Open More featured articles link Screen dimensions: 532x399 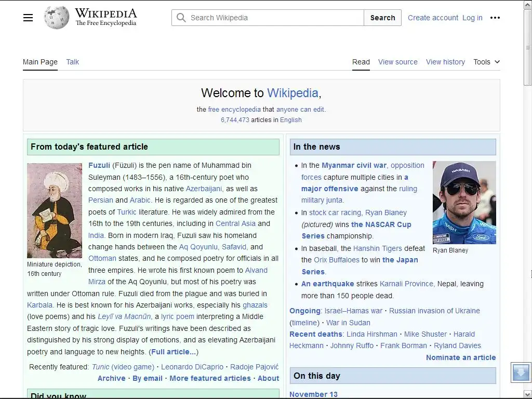(x=210, y=378)
